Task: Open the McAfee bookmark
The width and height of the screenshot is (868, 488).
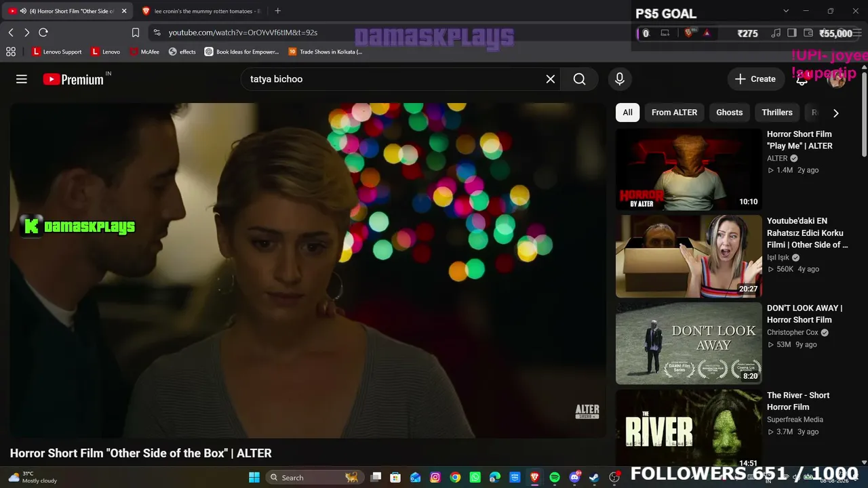Action: [x=144, y=52]
